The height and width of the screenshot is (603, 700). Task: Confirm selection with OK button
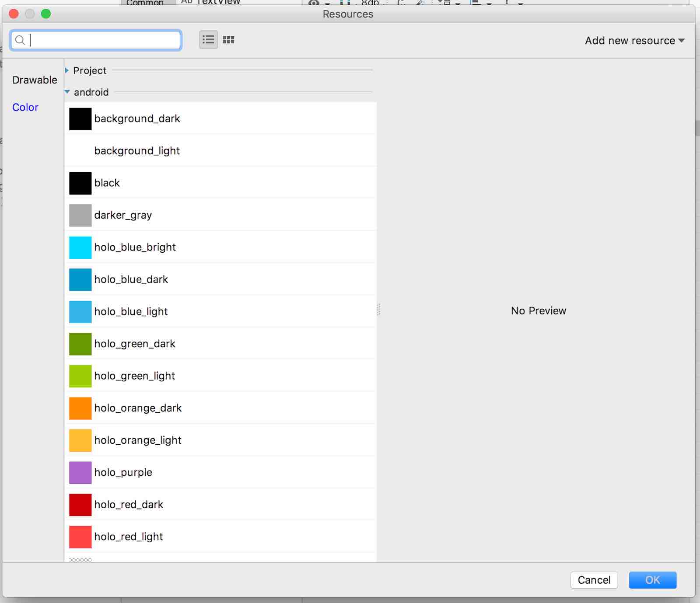click(652, 580)
